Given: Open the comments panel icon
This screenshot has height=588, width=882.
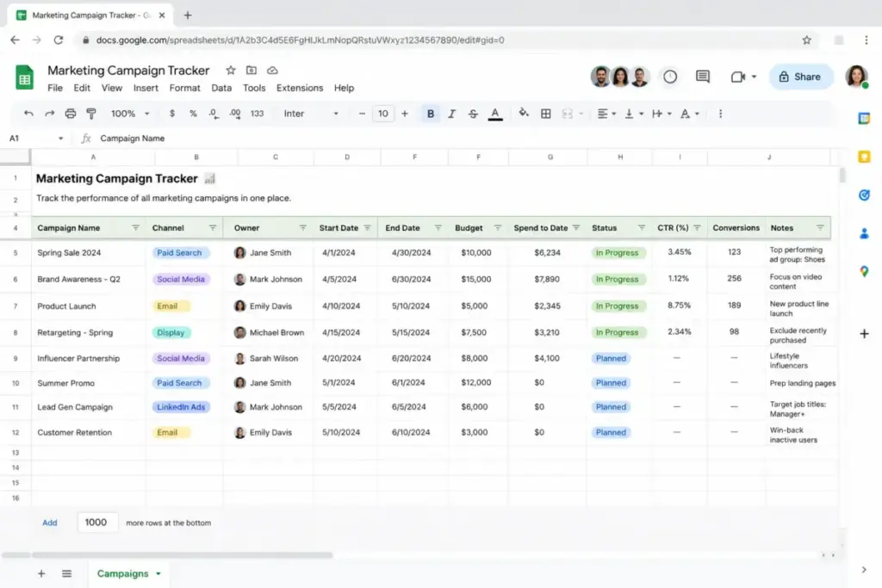Looking at the screenshot, I should coord(703,77).
